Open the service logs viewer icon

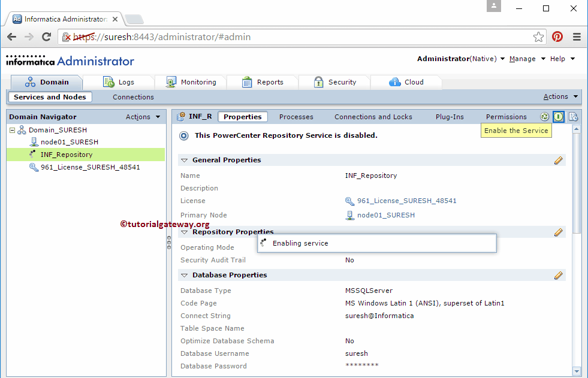point(574,117)
